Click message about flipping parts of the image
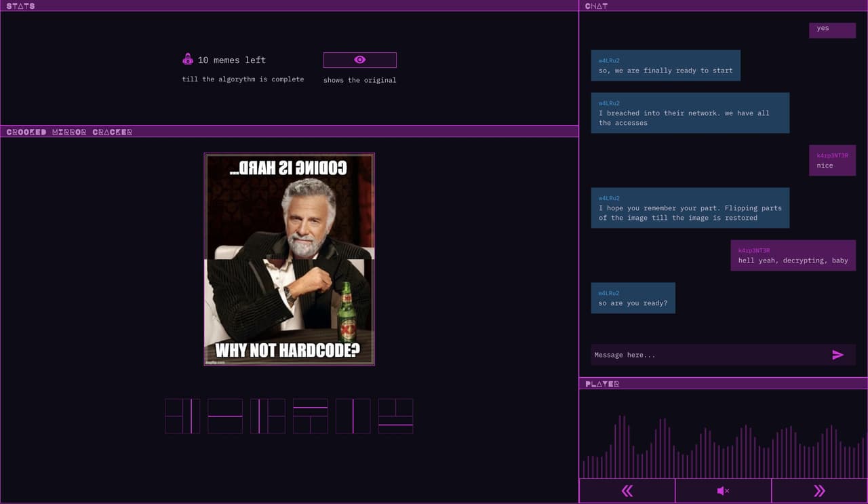The width and height of the screenshot is (868, 504). 690,208
